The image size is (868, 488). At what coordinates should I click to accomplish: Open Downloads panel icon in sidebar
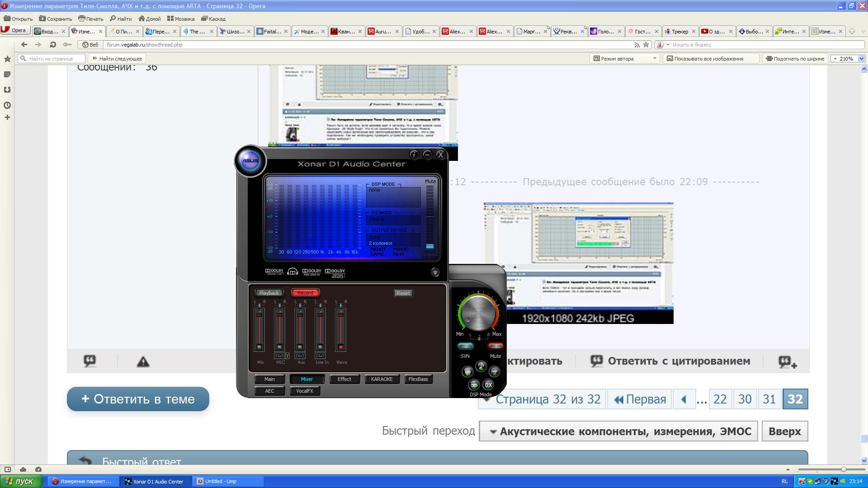7,89
